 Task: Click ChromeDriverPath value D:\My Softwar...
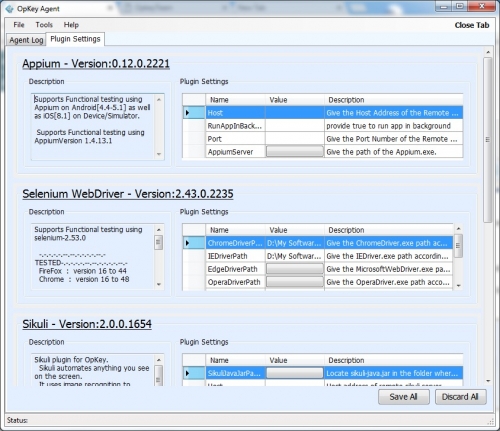coord(295,243)
